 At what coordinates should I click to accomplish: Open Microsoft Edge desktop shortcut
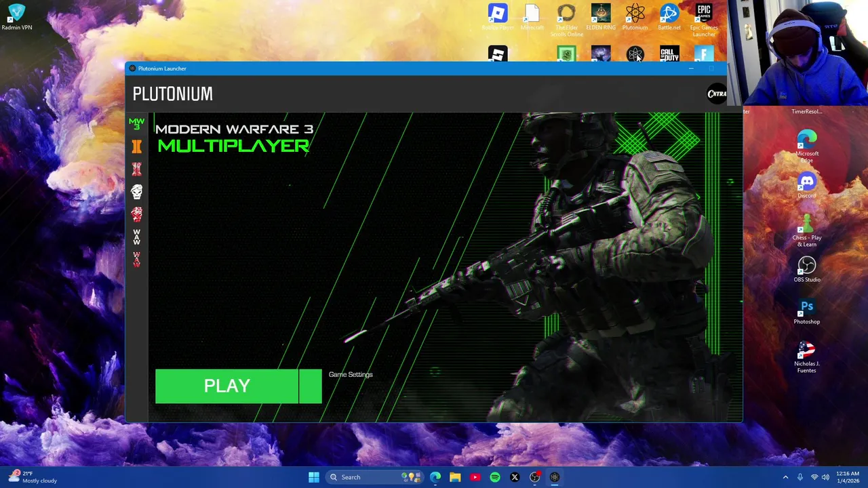coord(807,145)
